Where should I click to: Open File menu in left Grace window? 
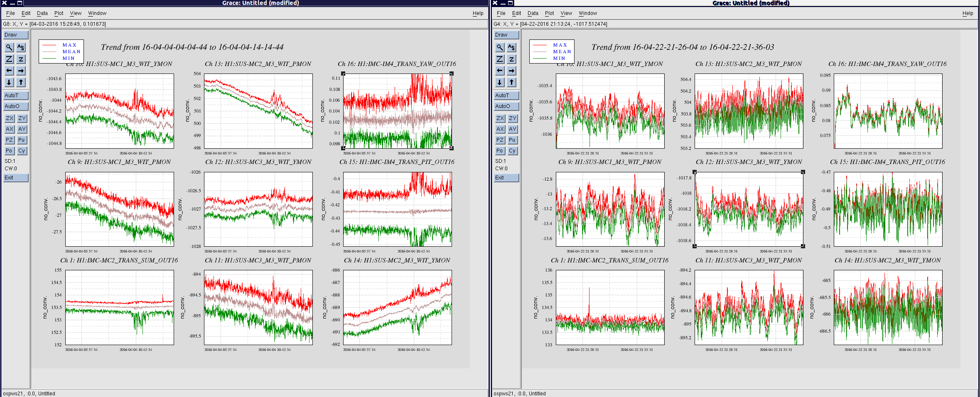tap(10, 13)
